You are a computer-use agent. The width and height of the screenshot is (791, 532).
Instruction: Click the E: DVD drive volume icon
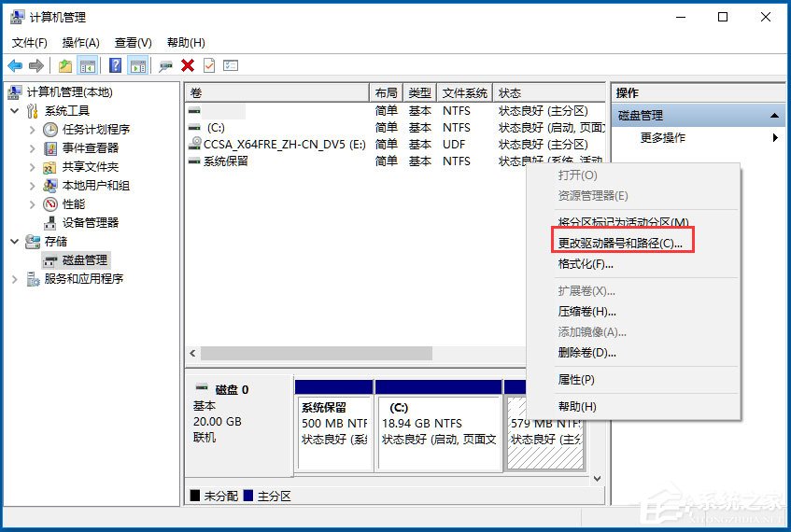pyautogui.click(x=194, y=144)
